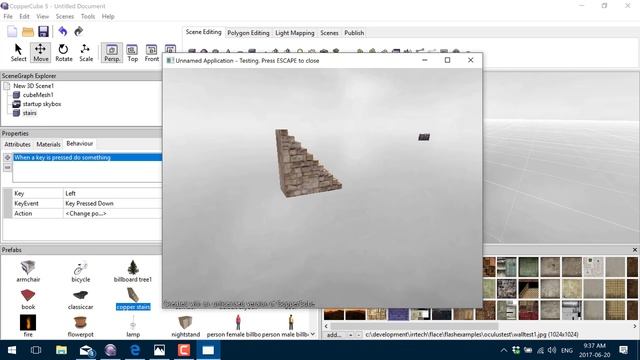Click the add... texture button
Viewport: 640px width, 360px height.
coord(334,335)
